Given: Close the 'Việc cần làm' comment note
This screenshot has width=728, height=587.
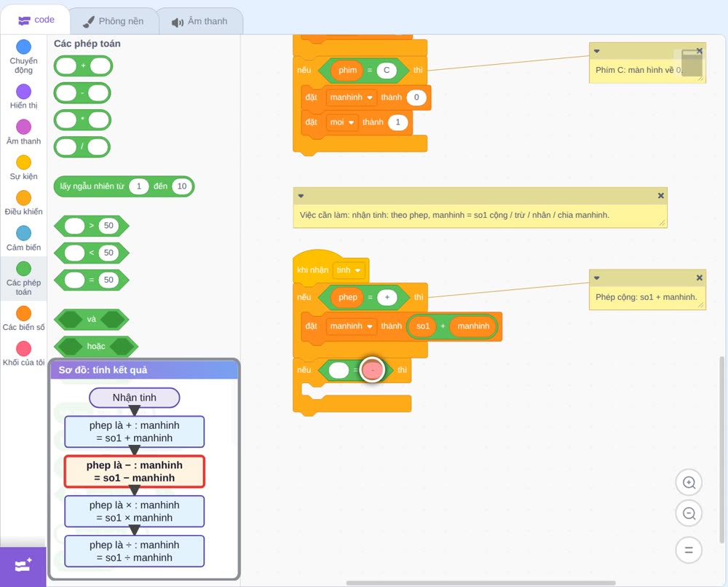Looking at the screenshot, I should tap(661, 195).
